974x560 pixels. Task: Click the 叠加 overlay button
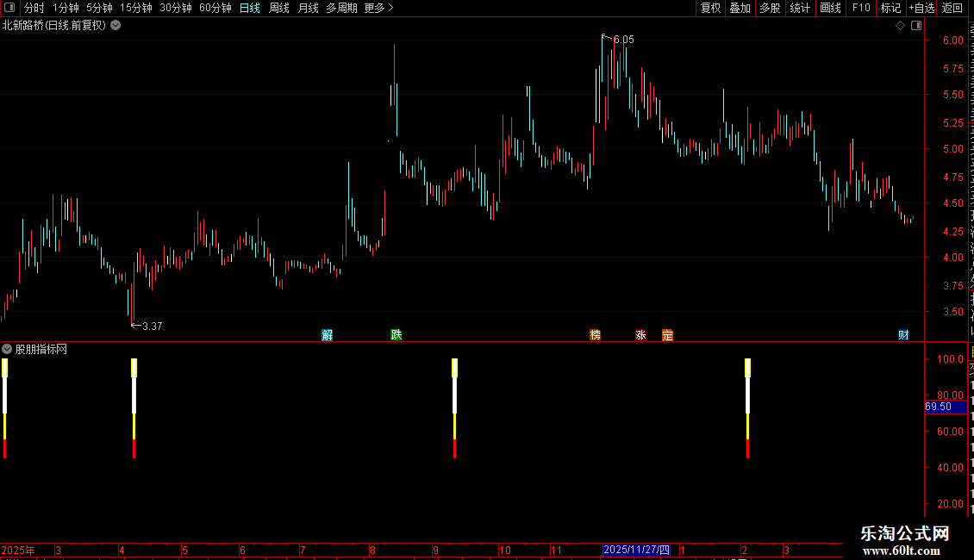pos(740,8)
